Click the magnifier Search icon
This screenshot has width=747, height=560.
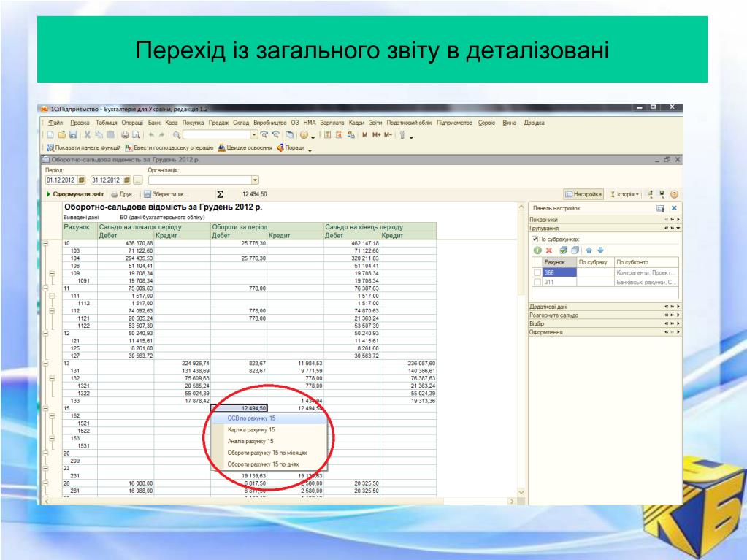coord(177,135)
